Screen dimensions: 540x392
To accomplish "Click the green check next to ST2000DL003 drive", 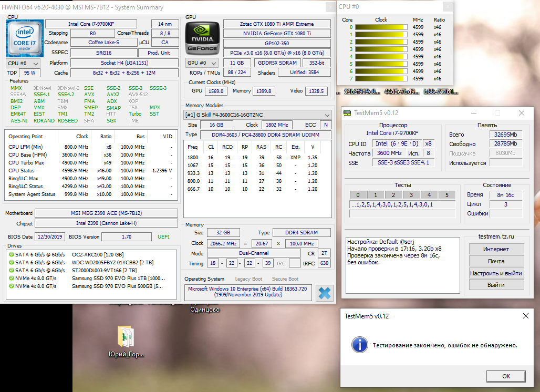I will [12, 271].
